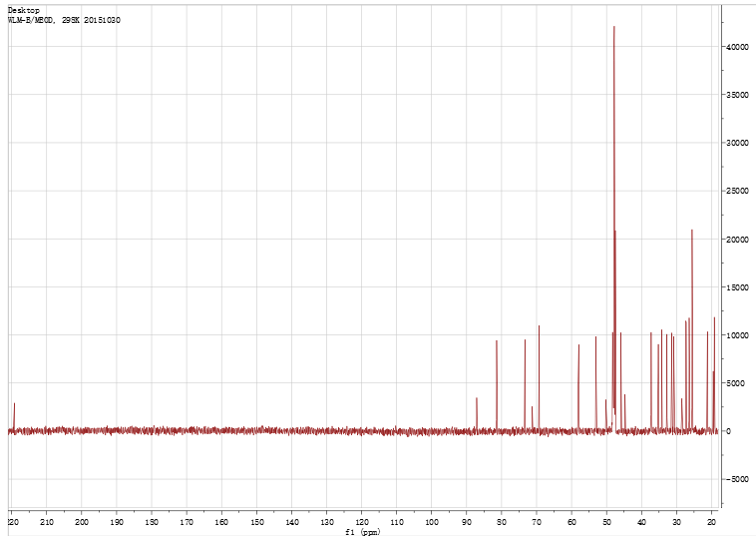This screenshot has height=536, width=756.
Task: Click the peak near 69 ppm
Action: point(539,377)
